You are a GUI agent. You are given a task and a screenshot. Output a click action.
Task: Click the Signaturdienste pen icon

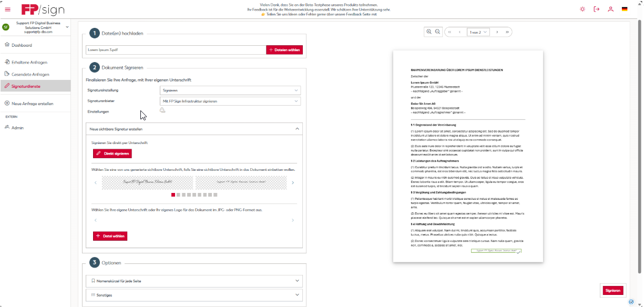coord(7,85)
